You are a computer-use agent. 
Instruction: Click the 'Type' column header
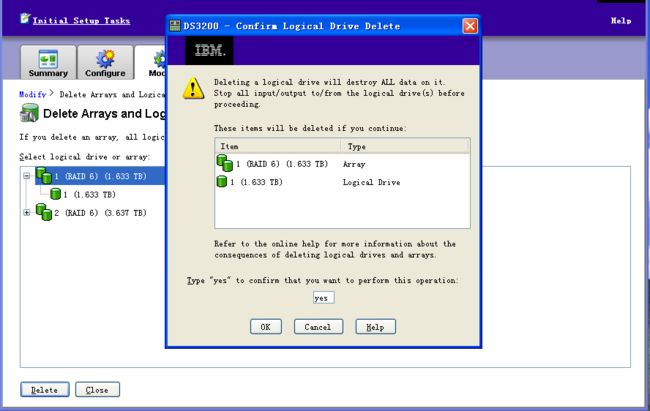405,146
